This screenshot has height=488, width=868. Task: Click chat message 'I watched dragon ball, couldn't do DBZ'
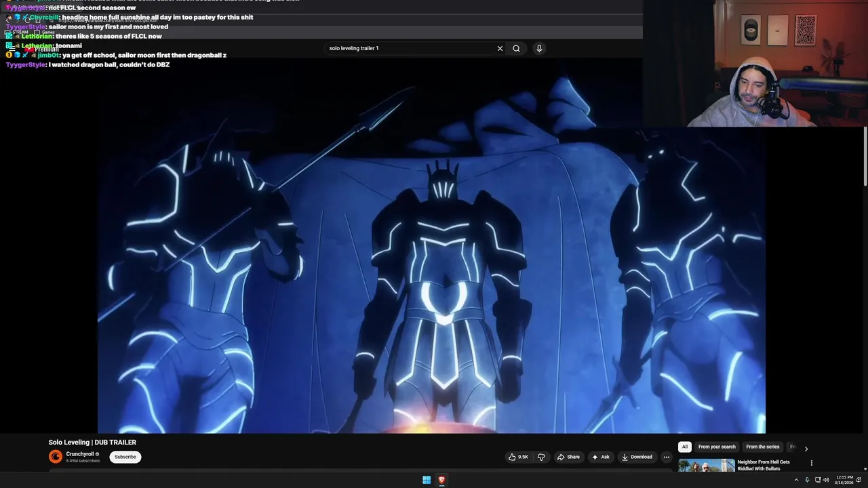click(x=109, y=65)
